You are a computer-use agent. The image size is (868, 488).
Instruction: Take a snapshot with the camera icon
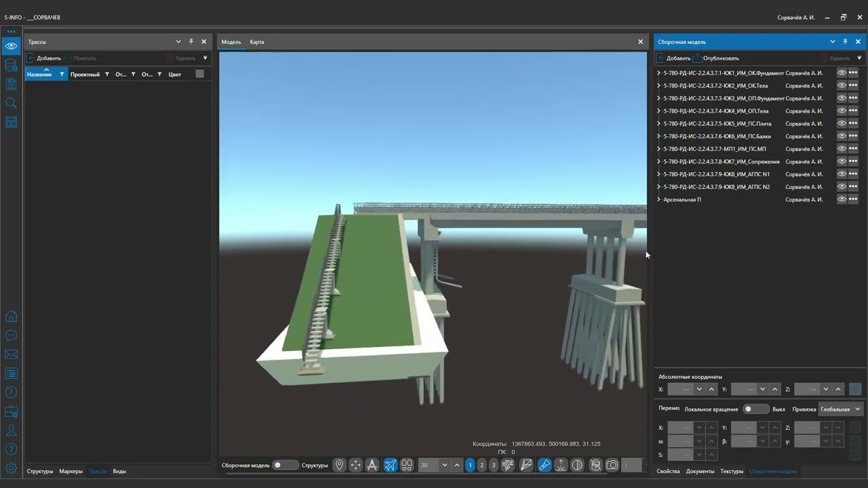click(x=612, y=465)
